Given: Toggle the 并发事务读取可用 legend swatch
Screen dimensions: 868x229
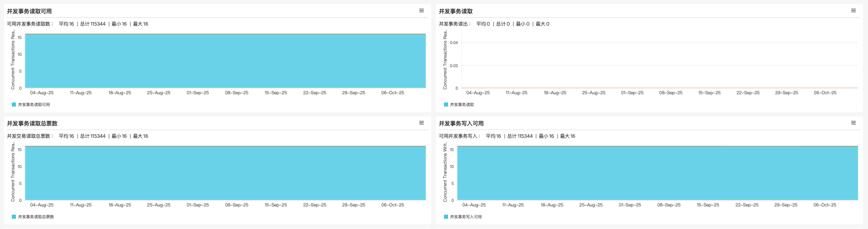Looking at the screenshot, I should tap(14, 105).
